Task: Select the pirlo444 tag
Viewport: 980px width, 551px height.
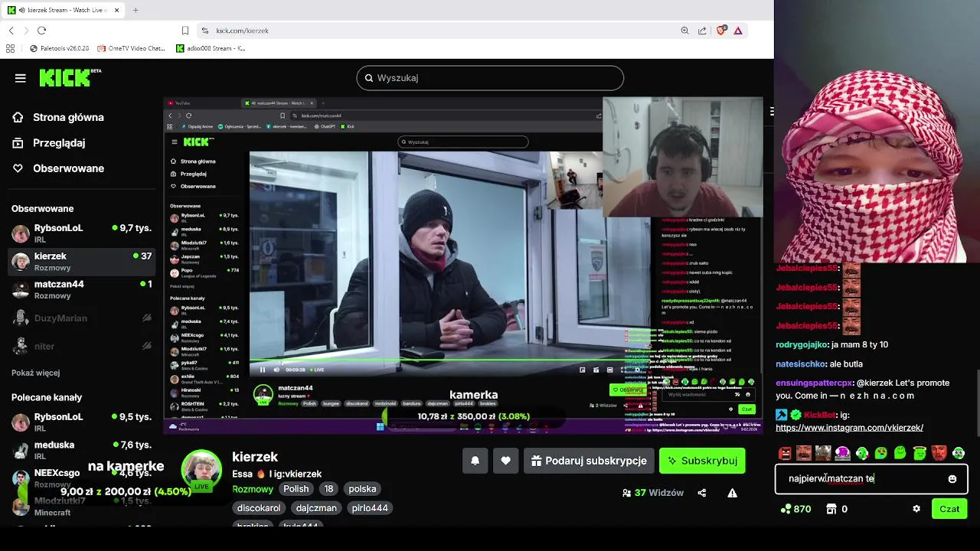Action: point(370,508)
